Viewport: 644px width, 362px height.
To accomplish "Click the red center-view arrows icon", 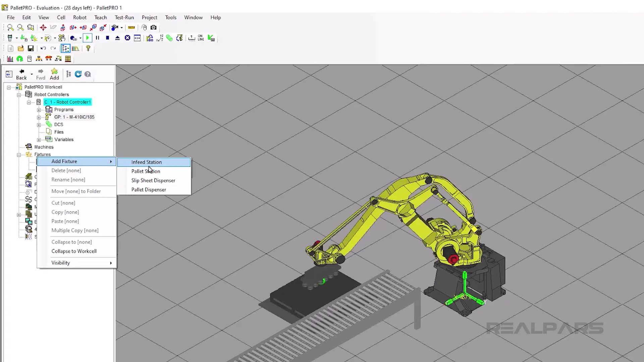I will pyautogui.click(x=43, y=27).
